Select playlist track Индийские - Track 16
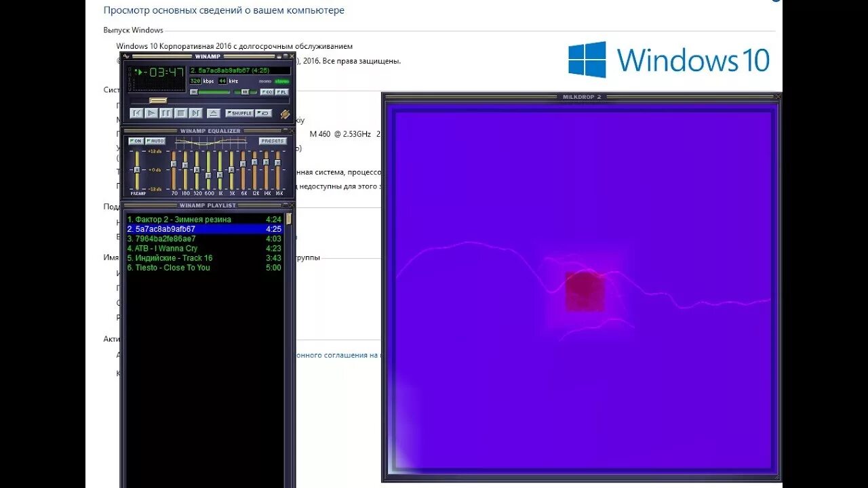The image size is (868, 488). (204, 258)
